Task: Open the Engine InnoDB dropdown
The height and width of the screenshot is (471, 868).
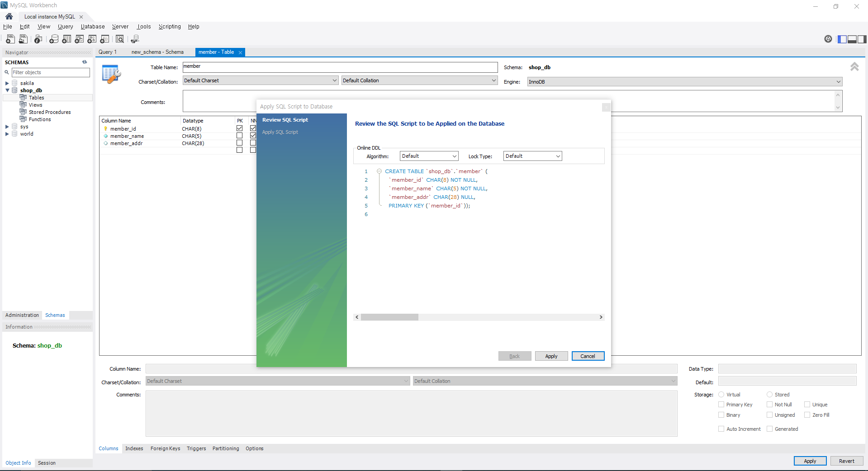Action: pos(685,82)
